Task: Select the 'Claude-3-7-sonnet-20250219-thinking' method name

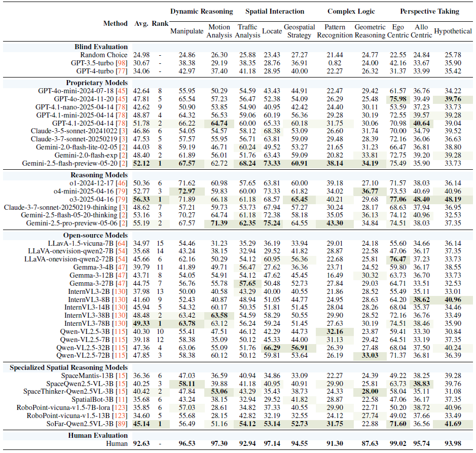Action: [60, 208]
